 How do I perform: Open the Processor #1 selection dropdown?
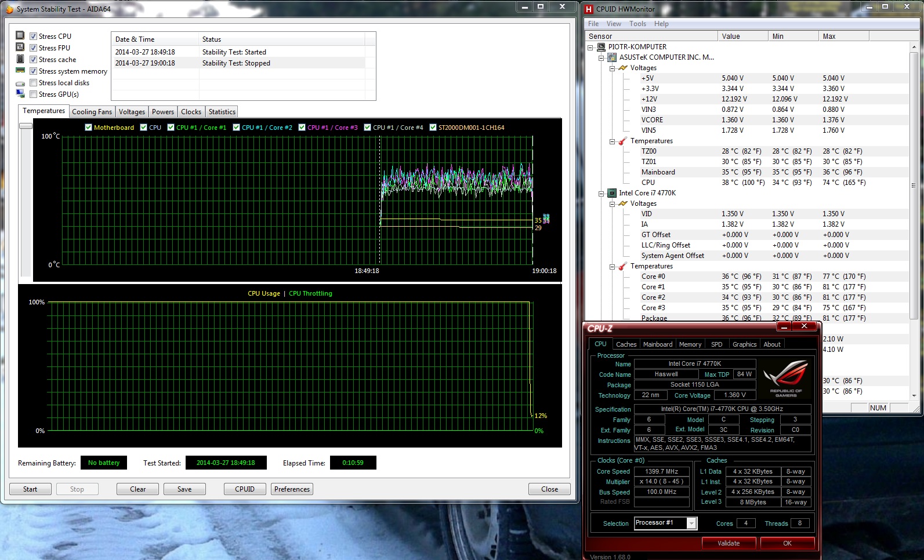[x=691, y=523]
